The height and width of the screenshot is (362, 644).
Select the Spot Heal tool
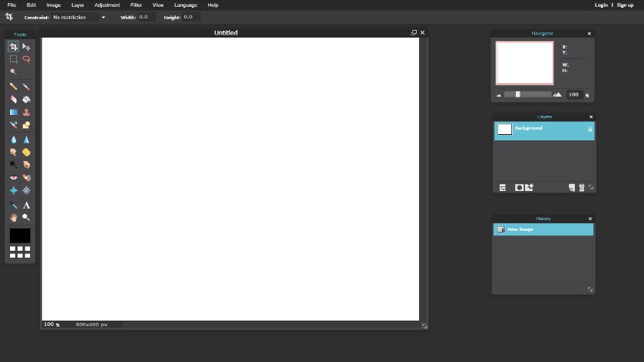(26, 178)
